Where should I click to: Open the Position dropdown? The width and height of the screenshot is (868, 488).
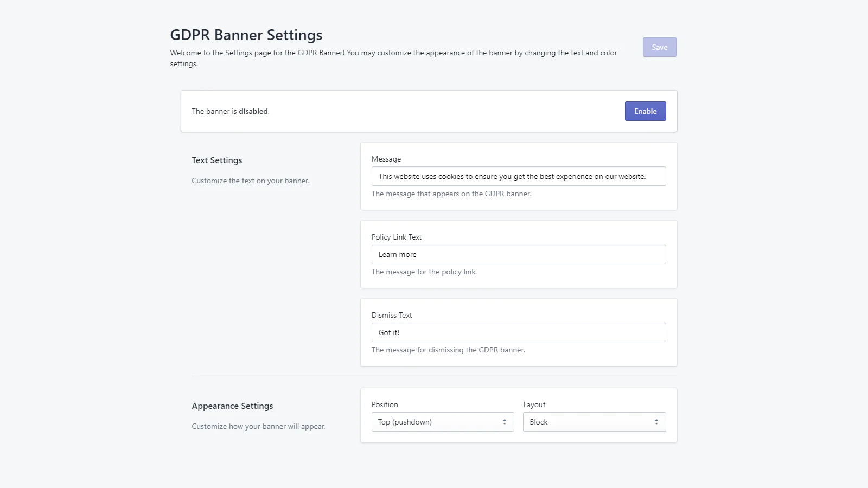[442, 422]
